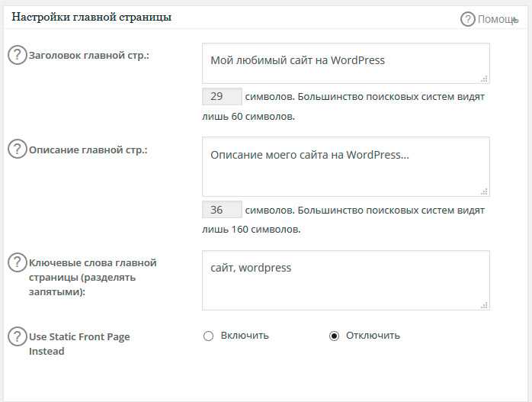Viewport: 532px width, 402px height.
Task: Select the Включить radio button
Action: point(208,336)
